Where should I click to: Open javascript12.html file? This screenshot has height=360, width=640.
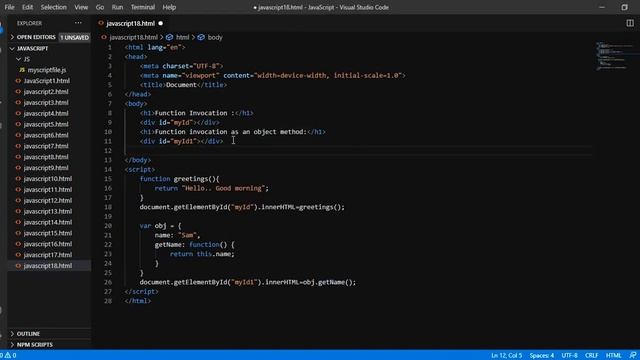coord(47,200)
